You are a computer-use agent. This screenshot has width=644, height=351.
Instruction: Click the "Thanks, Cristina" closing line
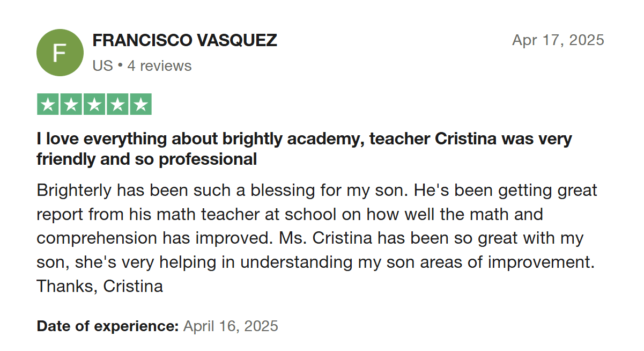[x=100, y=286]
